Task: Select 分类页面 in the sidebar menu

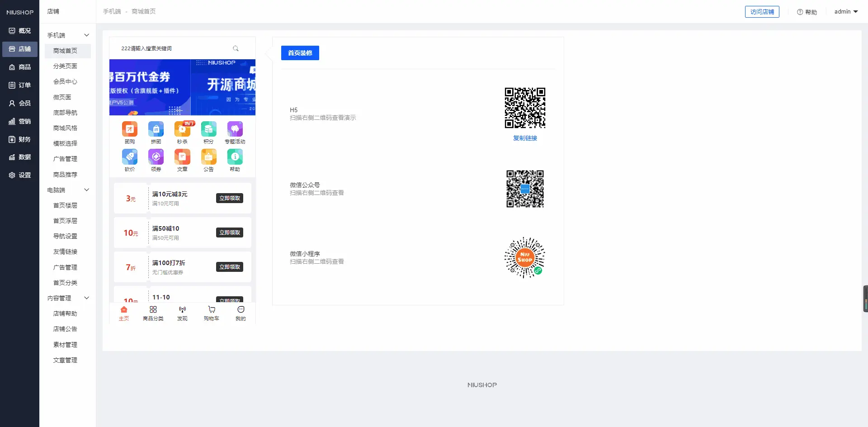Action: point(65,66)
